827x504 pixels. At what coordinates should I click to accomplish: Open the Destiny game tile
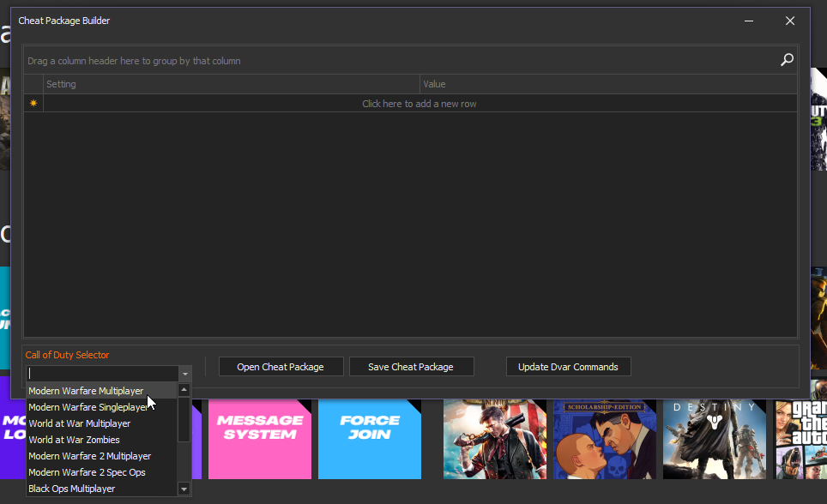pos(714,439)
